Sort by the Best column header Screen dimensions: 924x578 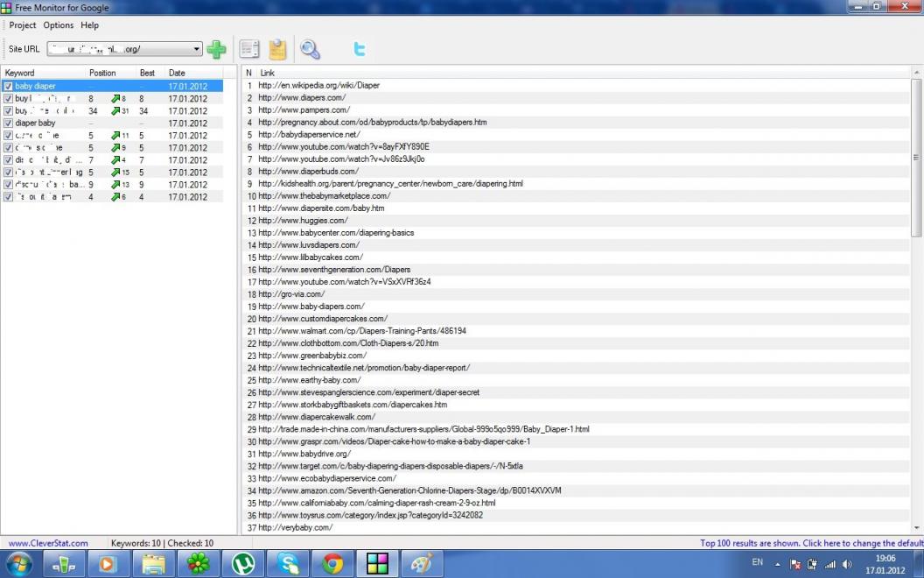pyautogui.click(x=150, y=74)
